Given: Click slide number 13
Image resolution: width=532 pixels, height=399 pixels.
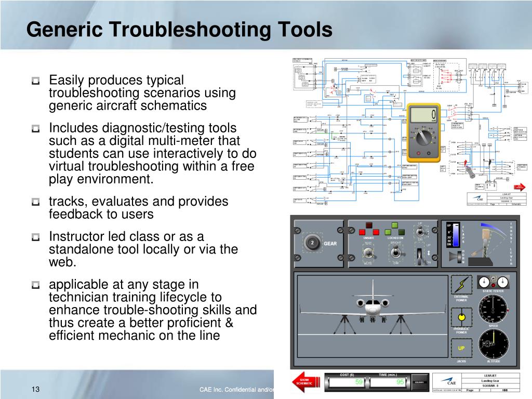Looking at the screenshot, I should point(36,389).
